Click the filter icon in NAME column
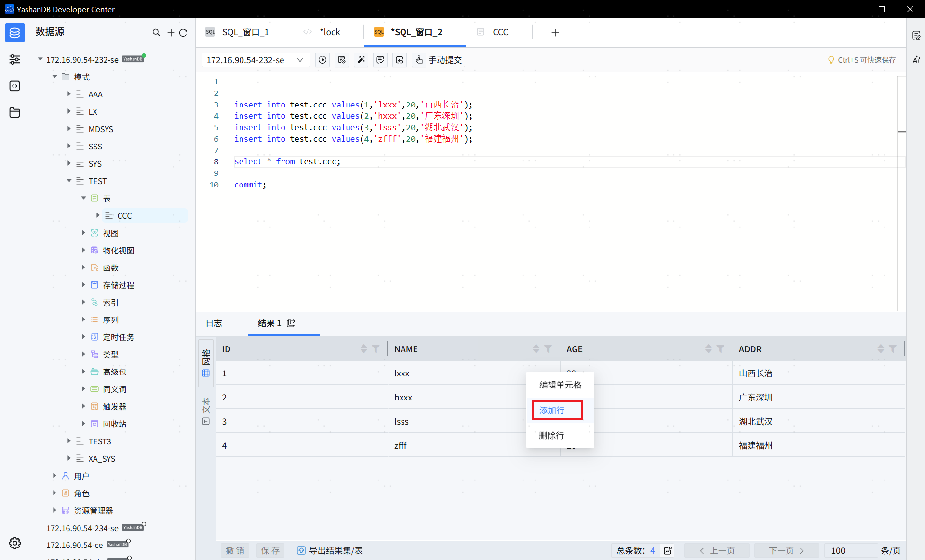The image size is (925, 560). tap(548, 349)
